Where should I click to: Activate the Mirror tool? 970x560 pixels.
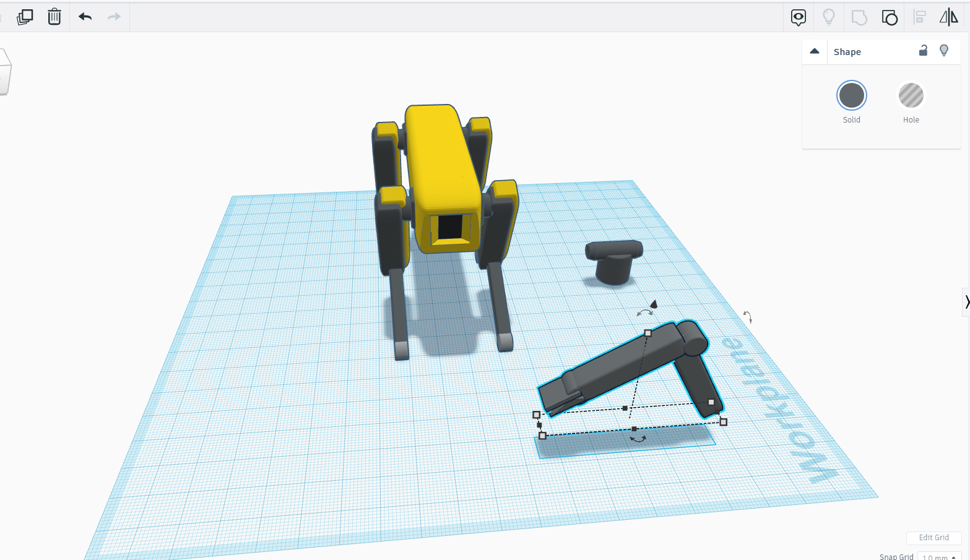click(x=949, y=17)
